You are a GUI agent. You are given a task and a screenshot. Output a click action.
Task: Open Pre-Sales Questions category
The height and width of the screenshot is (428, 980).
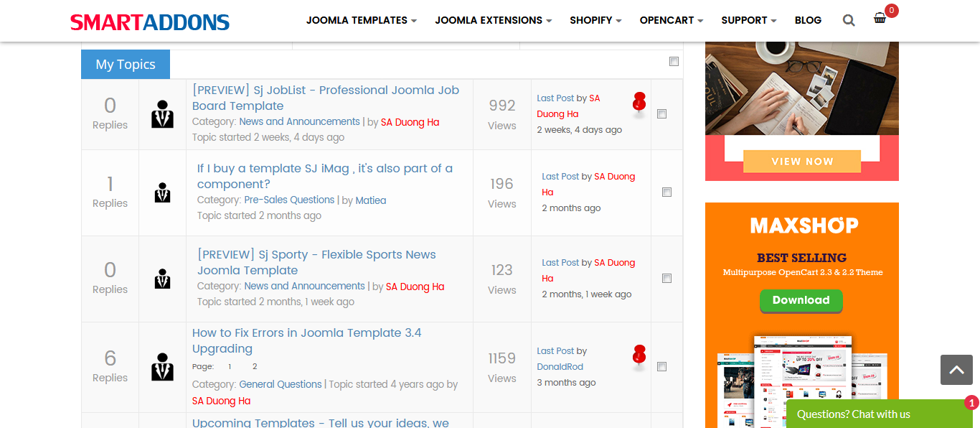pos(289,200)
